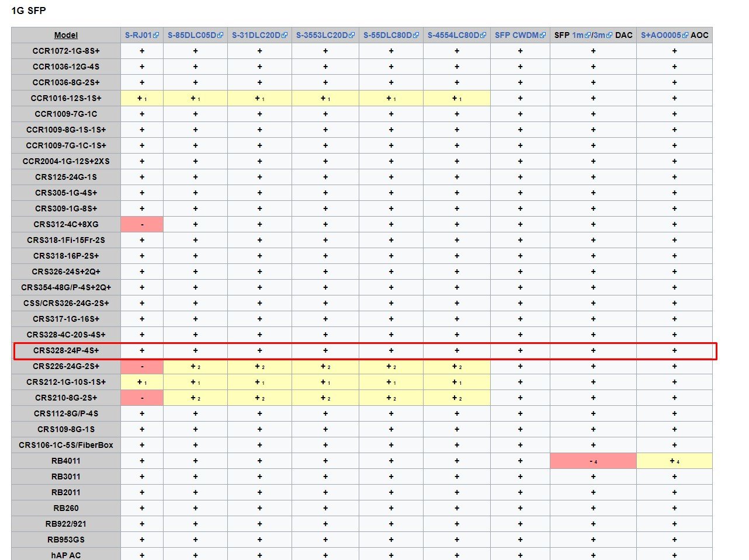Click the CRS318-16P-2S+ row label
The width and height of the screenshot is (749, 560).
(x=66, y=256)
